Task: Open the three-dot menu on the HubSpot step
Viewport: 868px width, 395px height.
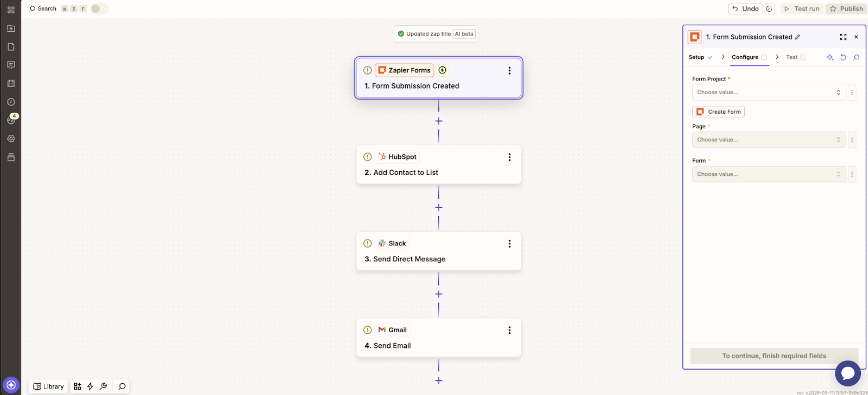Action: pos(510,157)
